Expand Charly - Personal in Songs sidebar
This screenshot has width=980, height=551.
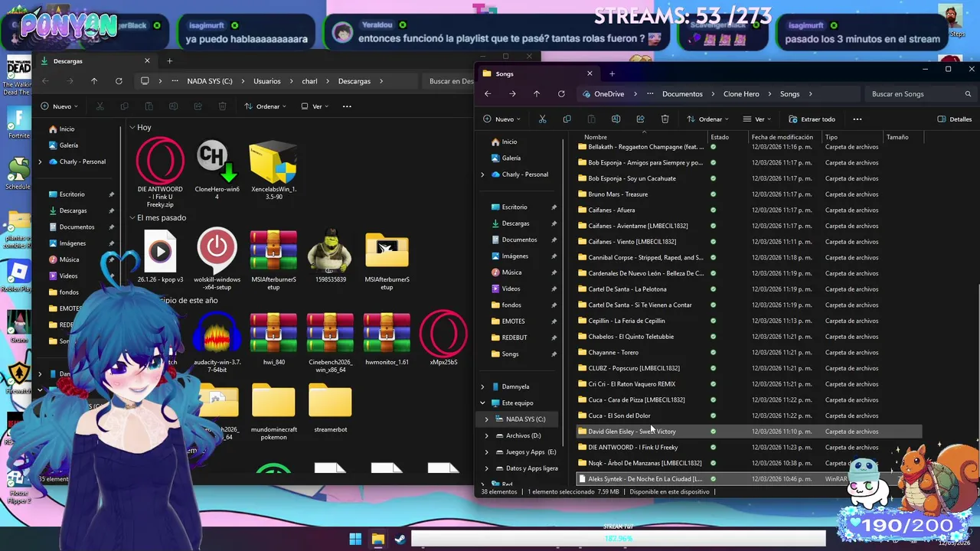tap(482, 174)
